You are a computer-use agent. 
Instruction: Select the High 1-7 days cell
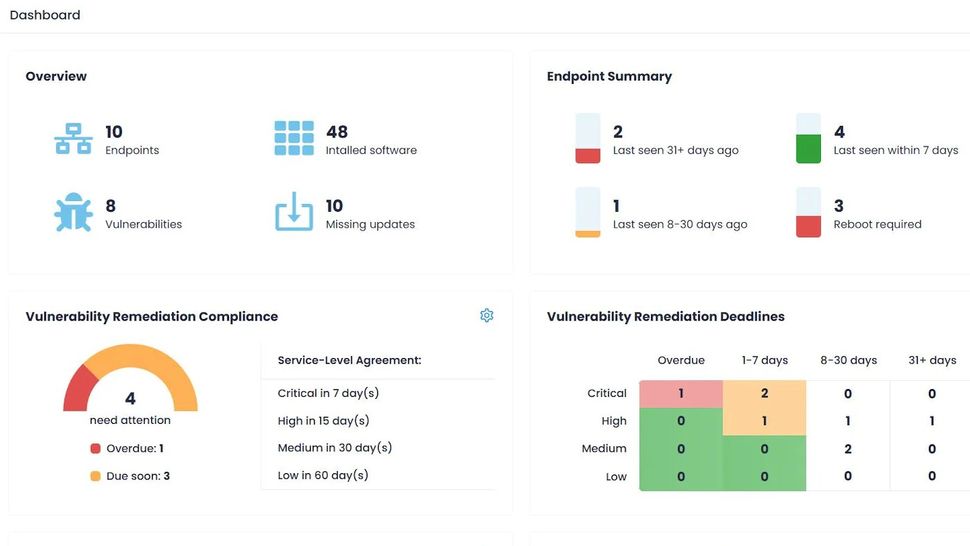click(x=764, y=421)
